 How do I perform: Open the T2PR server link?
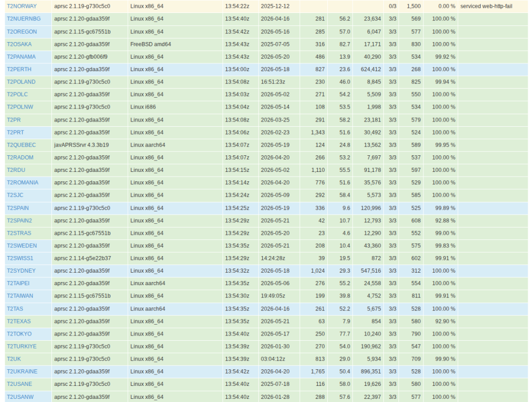click(14, 120)
